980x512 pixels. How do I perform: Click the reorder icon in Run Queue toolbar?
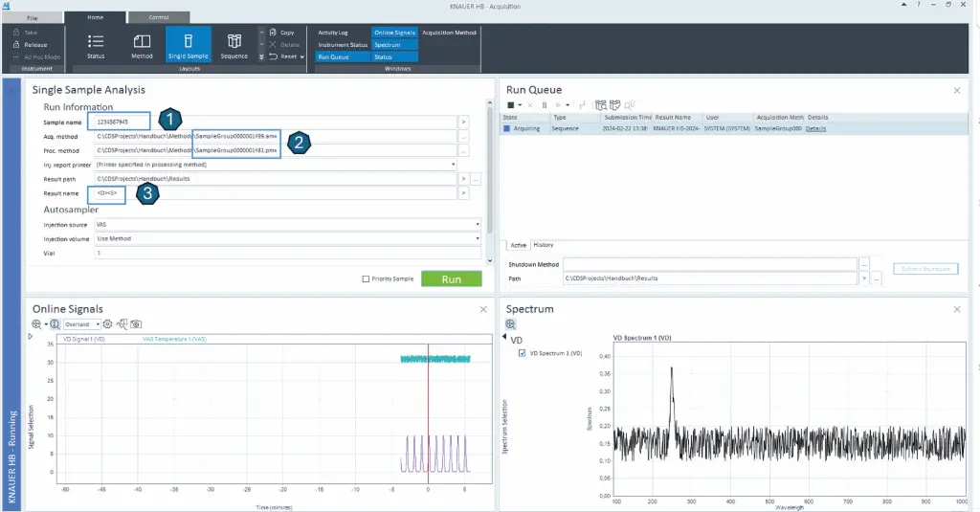coord(582,105)
